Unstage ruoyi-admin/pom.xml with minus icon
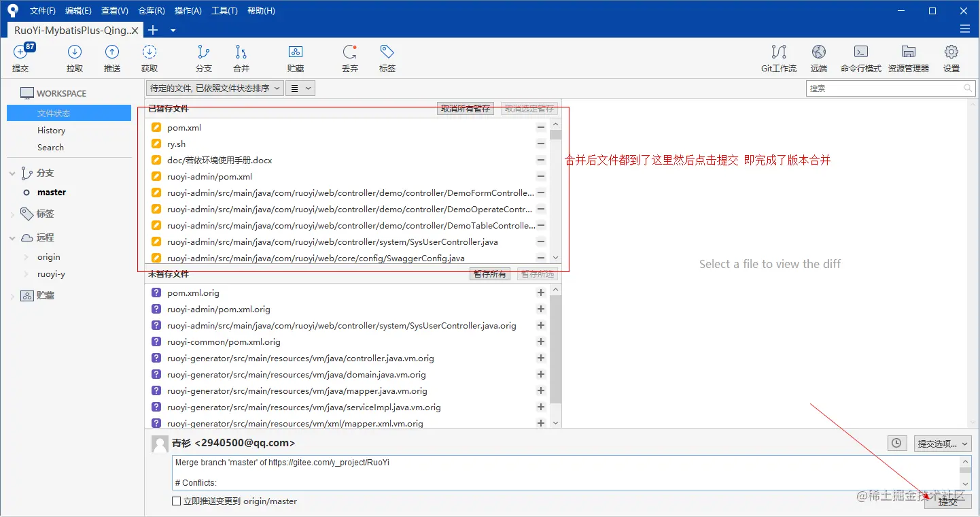Viewport: 980px width, 517px height. tap(541, 176)
